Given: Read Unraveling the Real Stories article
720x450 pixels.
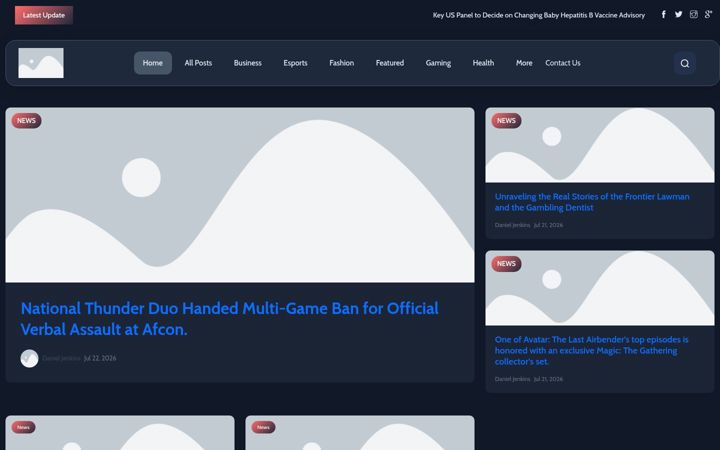Looking at the screenshot, I should 592,202.
